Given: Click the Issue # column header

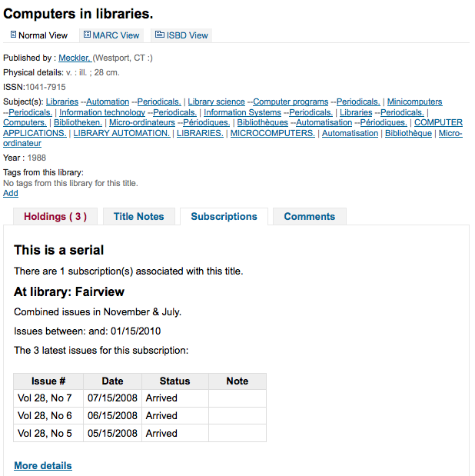Looking at the screenshot, I should (48, 381).
